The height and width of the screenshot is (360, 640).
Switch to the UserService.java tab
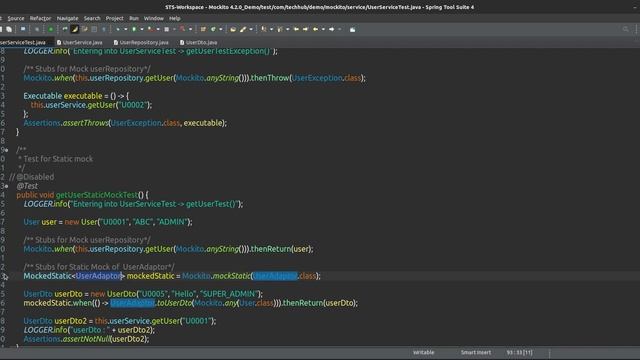80,42
